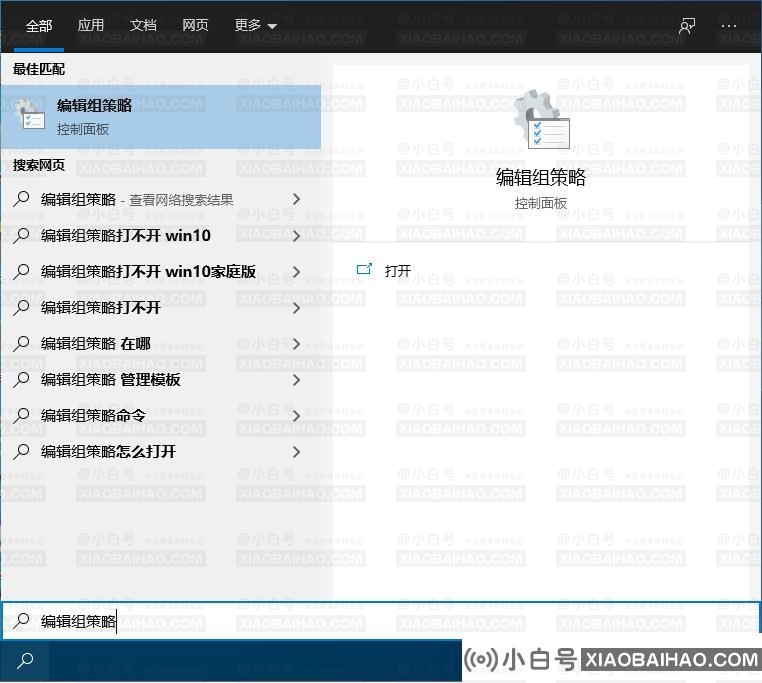
Task: Expand chevron next to 编辑组策略怎么打开
Action: [296, 452]
